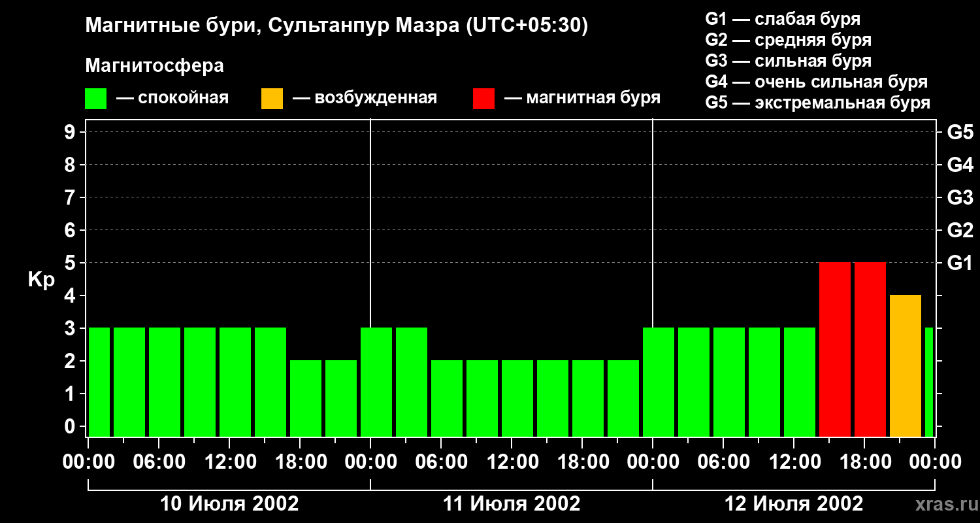Screen dimensions: 980x523
Task: Click the 12 Июля 2002 date label
Action: [794, 503]
